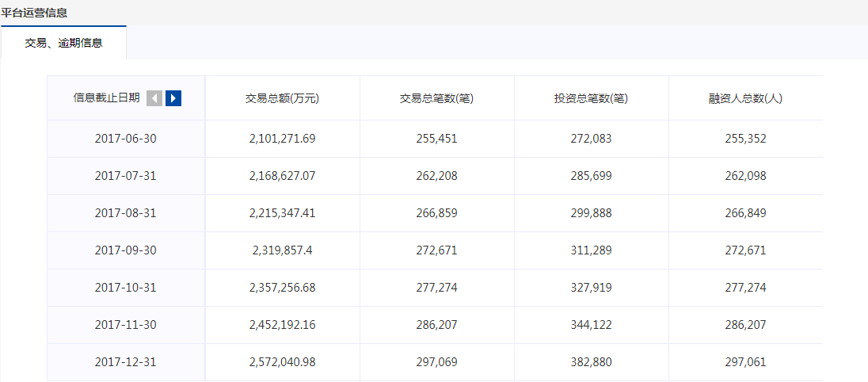The width and height of the screenshot is (868, 382).
Task: Select the 2017-07-31 date cell
Action: (x=125, y=176)
